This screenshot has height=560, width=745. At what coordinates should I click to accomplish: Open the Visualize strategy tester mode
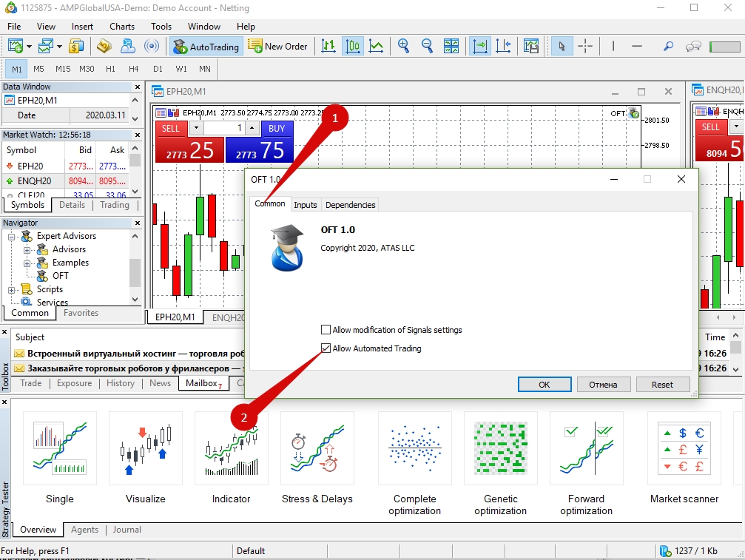146,459
